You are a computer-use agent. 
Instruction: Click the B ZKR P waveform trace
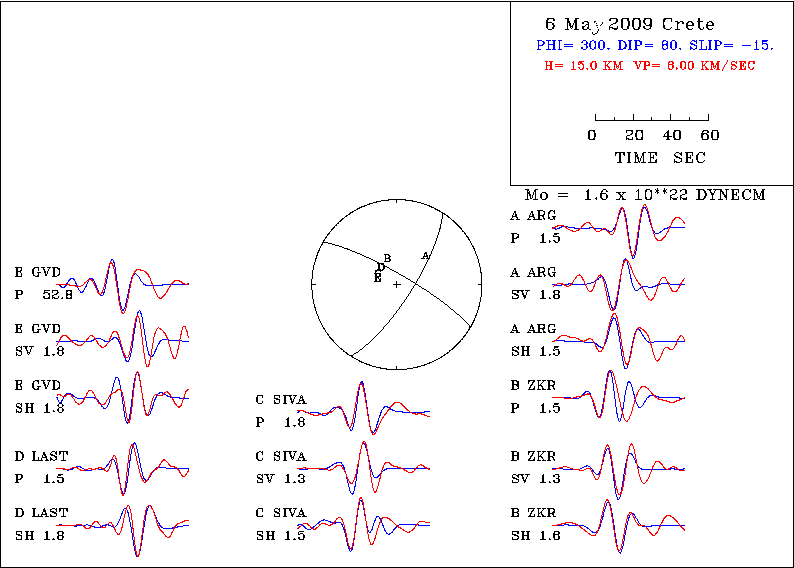point(619,396)
